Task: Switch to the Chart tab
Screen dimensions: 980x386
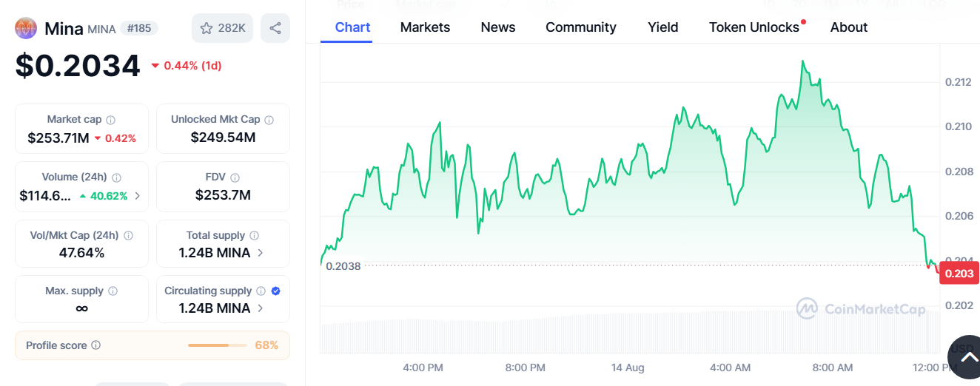Action: tap(352, 27)
